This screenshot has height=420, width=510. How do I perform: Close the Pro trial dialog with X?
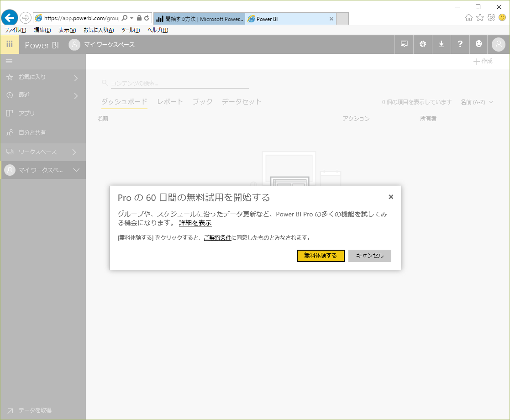(x=391, y=197)
